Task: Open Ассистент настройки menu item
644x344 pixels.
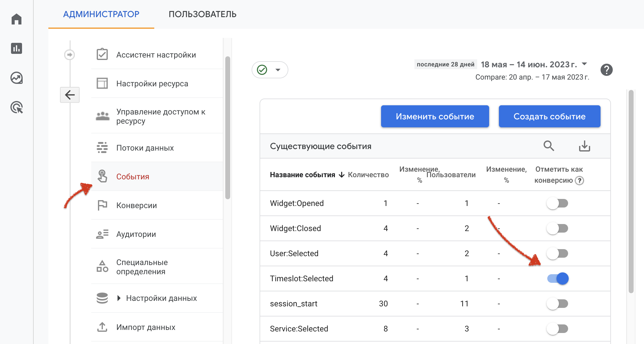Action: [157, 55]
